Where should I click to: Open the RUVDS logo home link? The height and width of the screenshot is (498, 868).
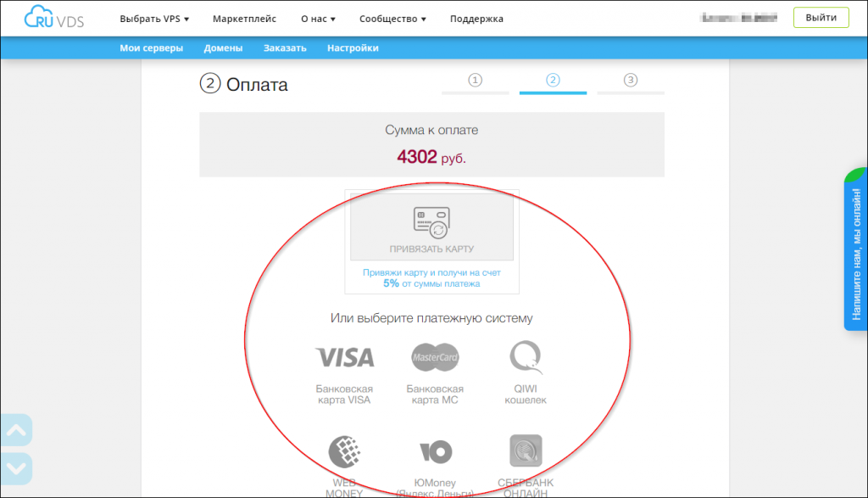(53, 17)
